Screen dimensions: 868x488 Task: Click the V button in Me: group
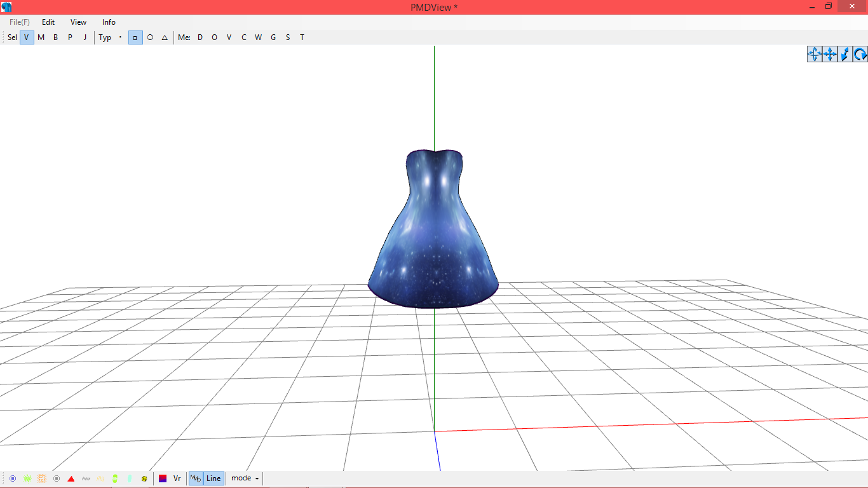(229, 37)
